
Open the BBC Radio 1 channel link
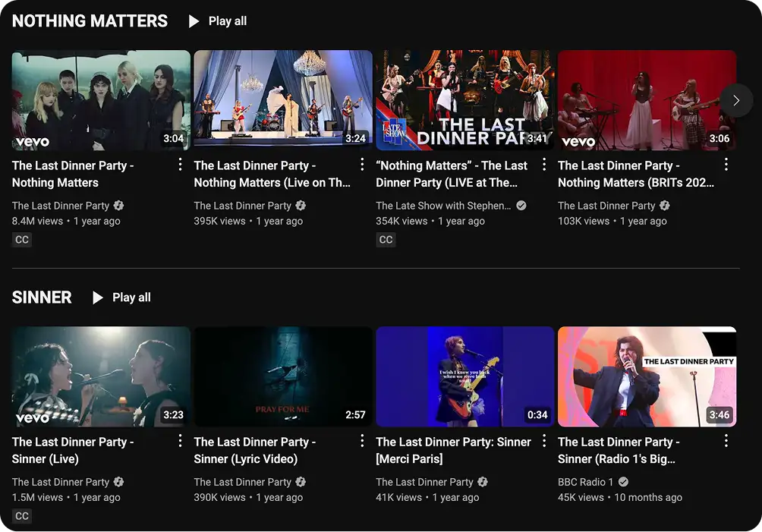pos(586,483)
